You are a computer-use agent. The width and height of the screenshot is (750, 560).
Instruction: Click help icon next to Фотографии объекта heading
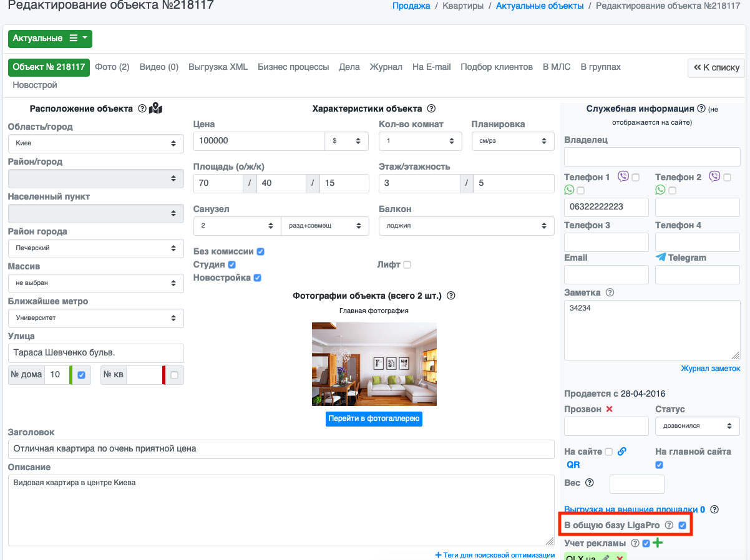(x=451, y=296)
